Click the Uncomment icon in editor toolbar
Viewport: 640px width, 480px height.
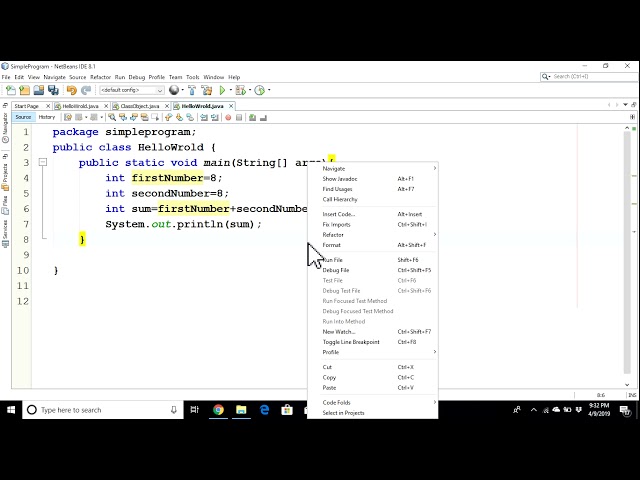pos(263,118)
